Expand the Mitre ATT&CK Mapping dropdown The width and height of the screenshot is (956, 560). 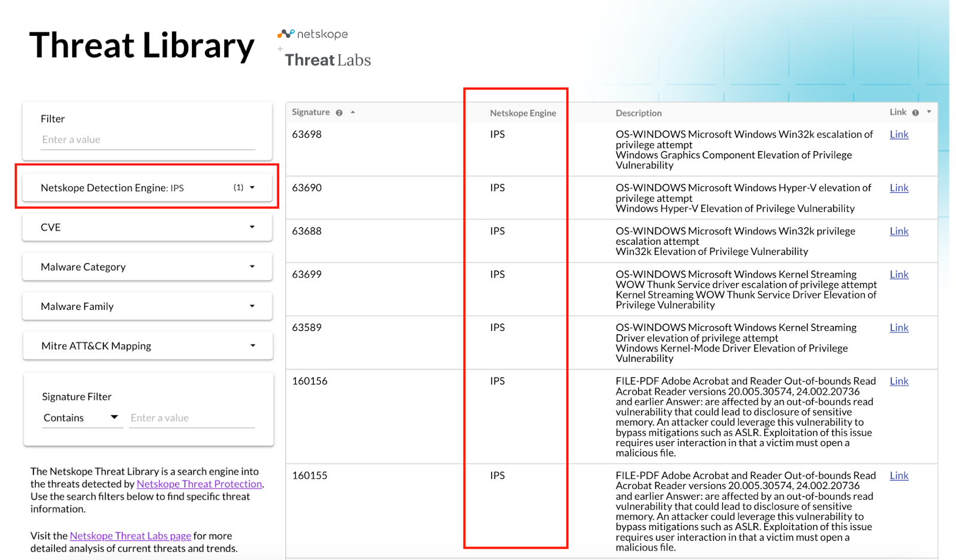pos(148,346)
